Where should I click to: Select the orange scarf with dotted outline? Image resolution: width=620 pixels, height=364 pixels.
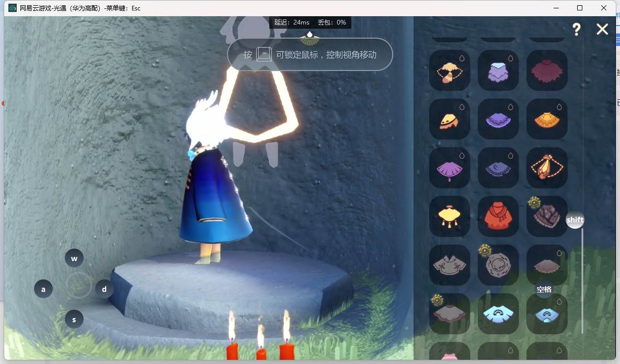(x=547, y=168)
